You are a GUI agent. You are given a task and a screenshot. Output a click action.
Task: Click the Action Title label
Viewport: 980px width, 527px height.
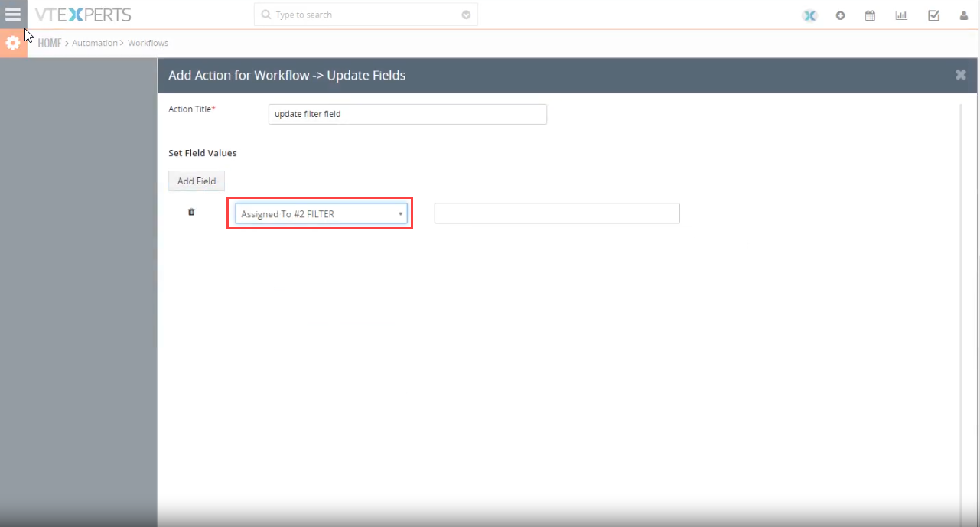[192, 109]
